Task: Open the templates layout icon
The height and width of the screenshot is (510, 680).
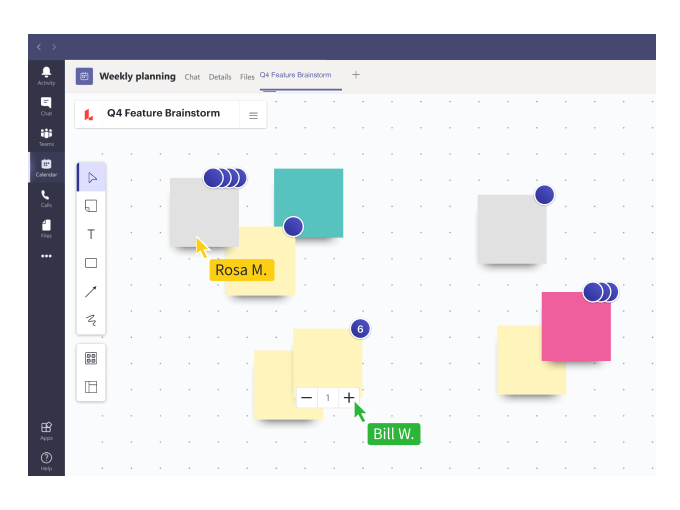Action: 91,386
